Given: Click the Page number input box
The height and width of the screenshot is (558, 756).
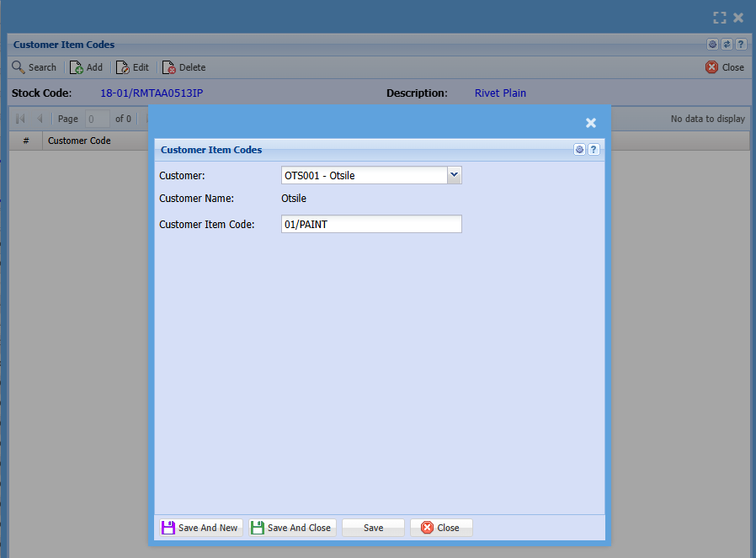Looking at the screenshot, I should [x=97, y=119].
